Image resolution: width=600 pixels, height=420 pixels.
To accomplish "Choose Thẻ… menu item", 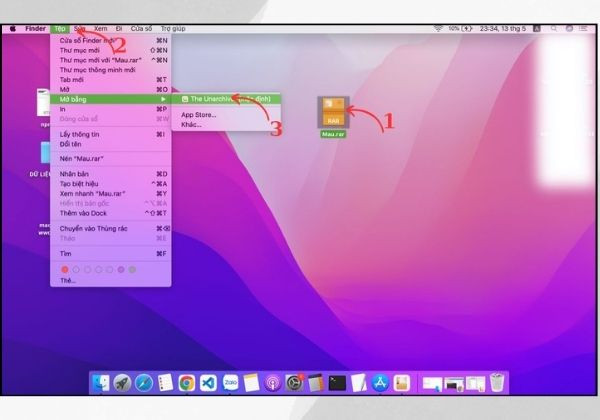I will 111,280.
